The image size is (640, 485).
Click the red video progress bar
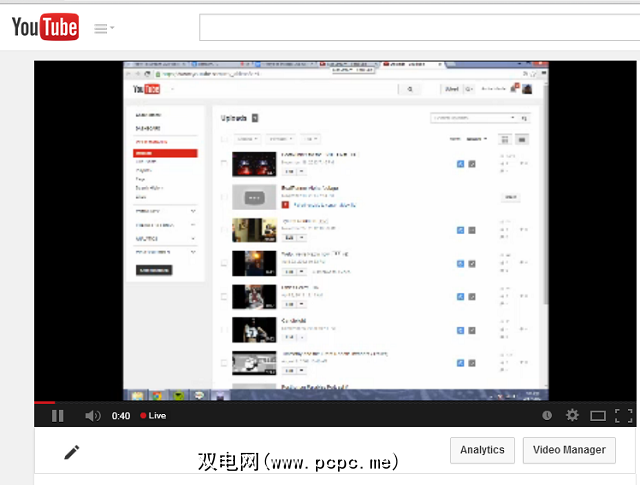[44, 403]
